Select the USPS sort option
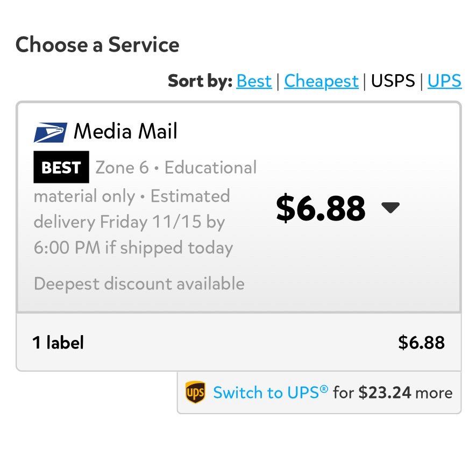 393,81
